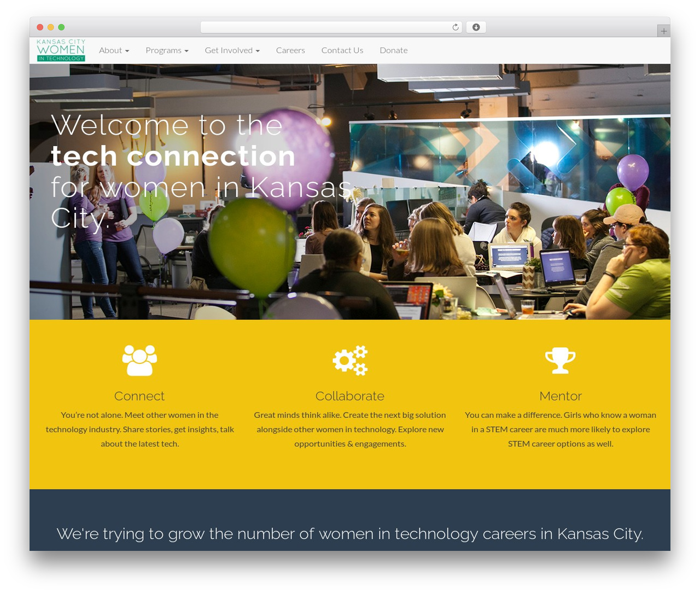Open the Contact Us page
Viewport: 700px width, 593px height.
point(342,50)
